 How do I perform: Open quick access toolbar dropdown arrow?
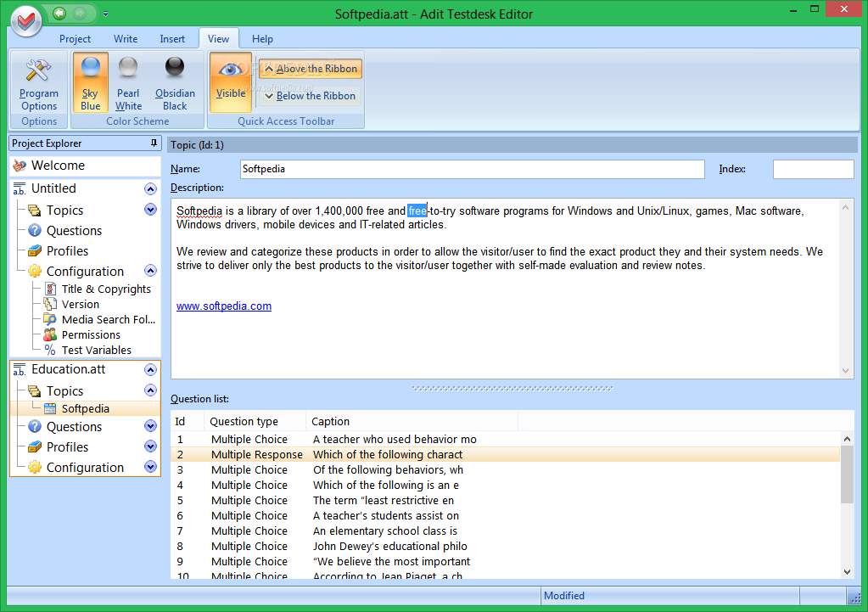[x=106, y=14]
